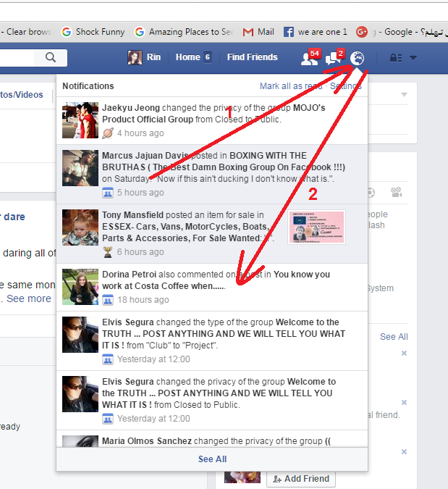Image resolution: width=448 pixels, height=489 pixels.
Task: Click Tony Mansfield baby photo thumbnail
Action: (80, 227)
